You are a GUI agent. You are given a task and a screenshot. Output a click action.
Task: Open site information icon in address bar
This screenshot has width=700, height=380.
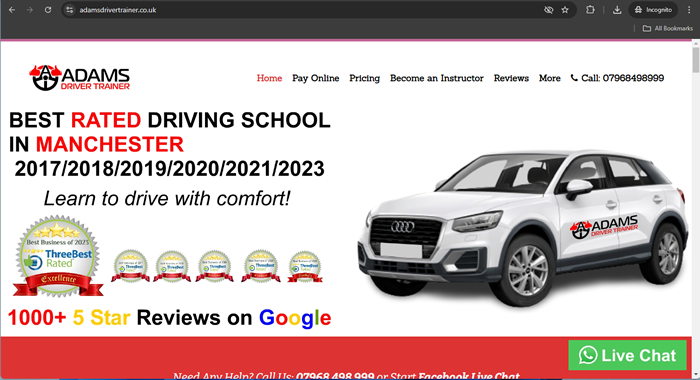69,10
